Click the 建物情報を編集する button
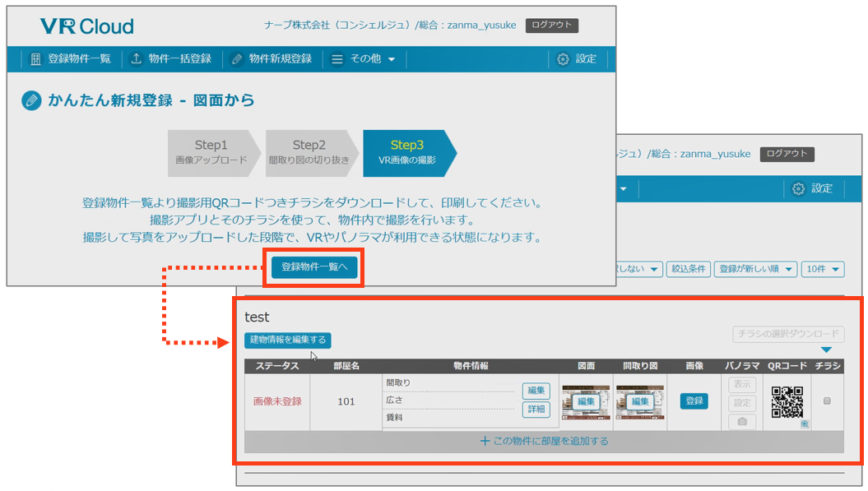 click(x=287, y=340)
